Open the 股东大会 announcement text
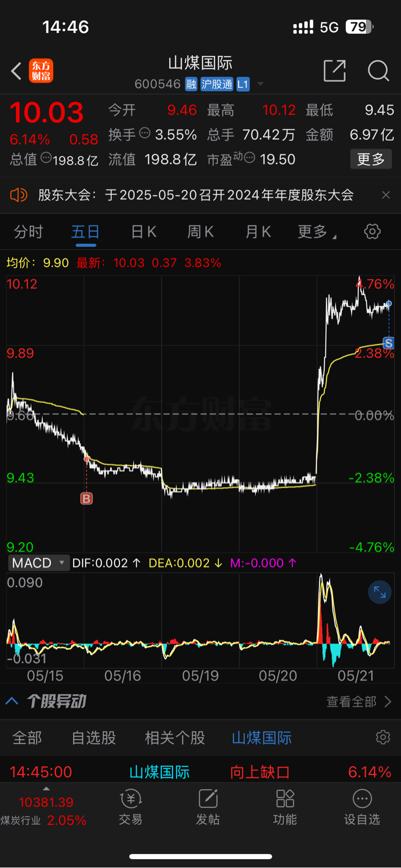The height and width of the screenshot is (868, 401). 196,195
